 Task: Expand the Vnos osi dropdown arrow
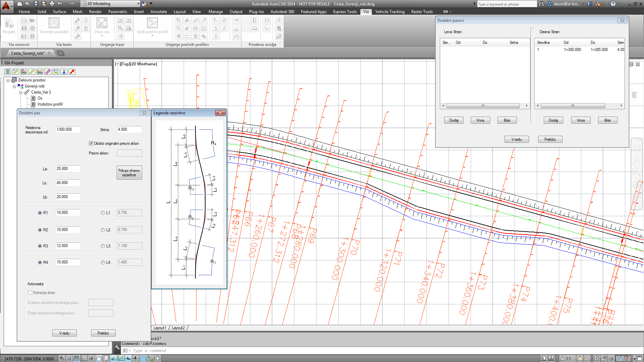102,36
